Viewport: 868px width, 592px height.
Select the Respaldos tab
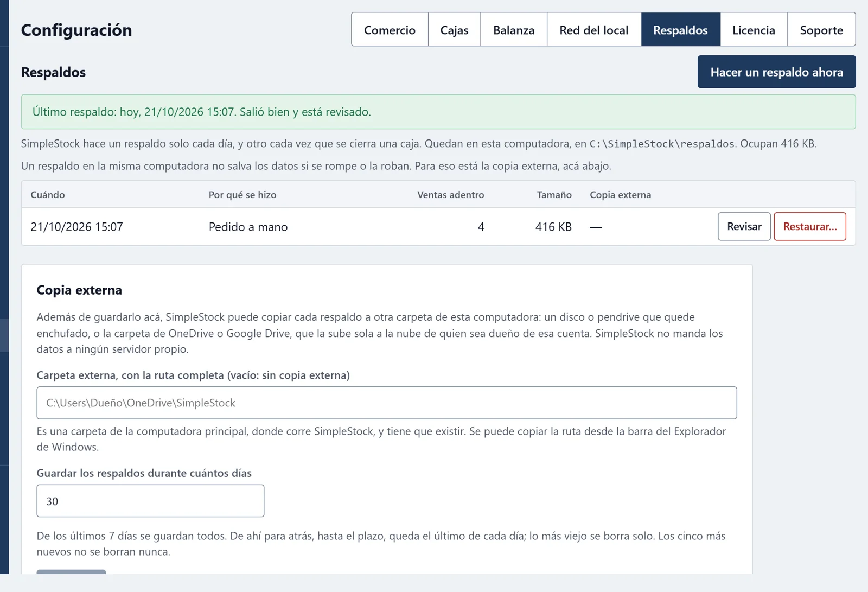[x=680, y=30]
